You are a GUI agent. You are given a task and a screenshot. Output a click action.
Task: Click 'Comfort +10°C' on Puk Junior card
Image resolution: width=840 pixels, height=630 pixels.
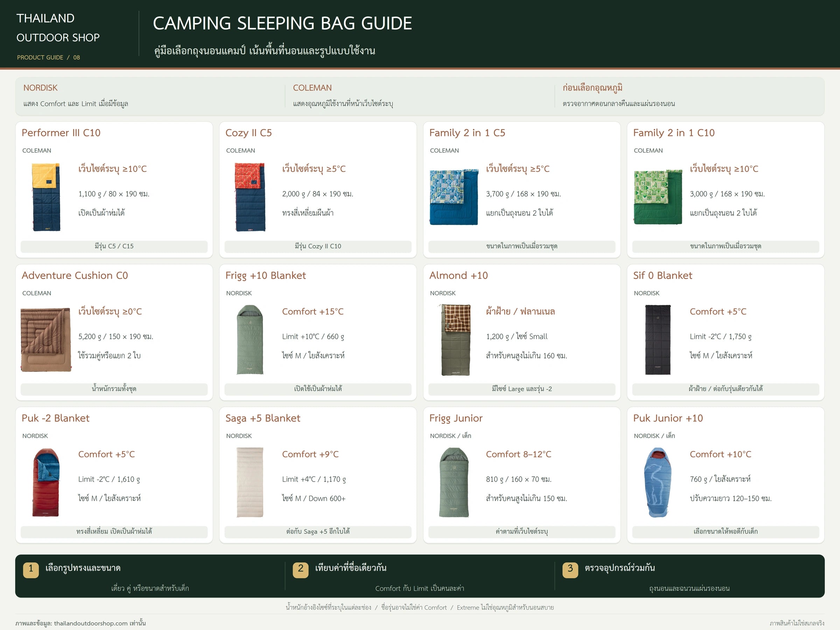click(720, 454)
